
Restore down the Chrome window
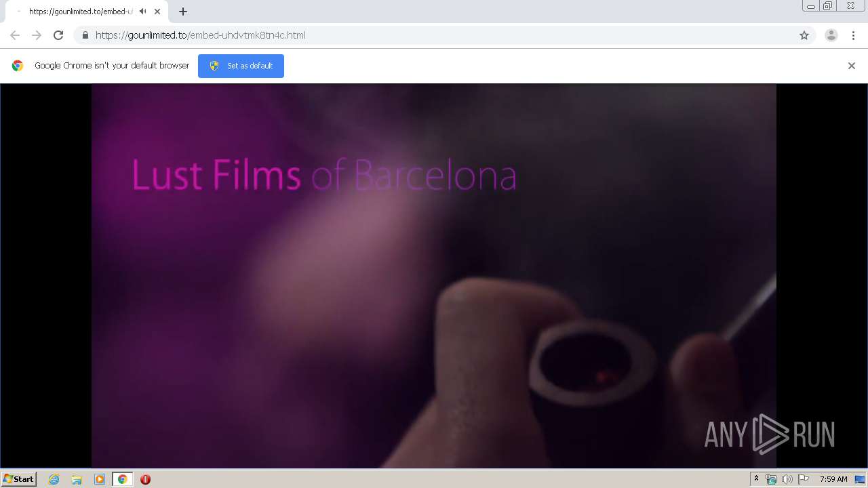828,6
